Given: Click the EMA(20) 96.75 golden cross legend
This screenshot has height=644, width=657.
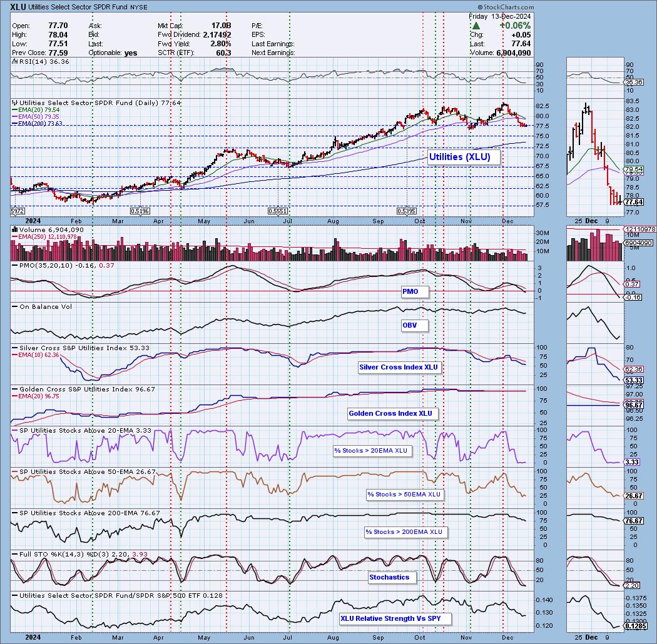Looking at the screenshot, I should tap(36, 396).
